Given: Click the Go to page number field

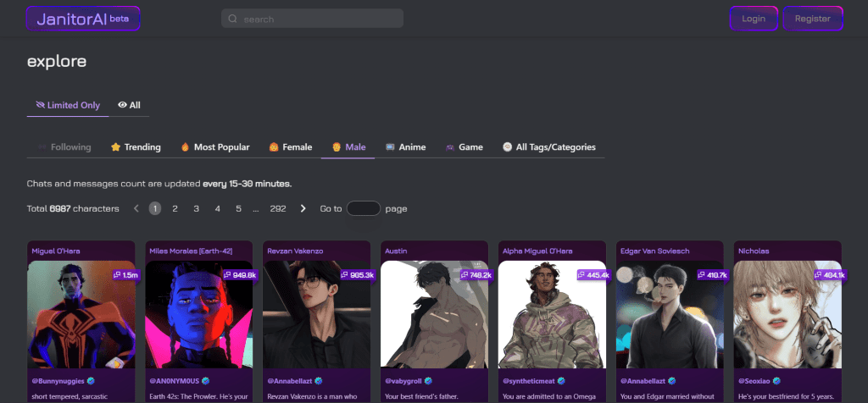Looking at the screenshot, I should [x=364, y=208].
